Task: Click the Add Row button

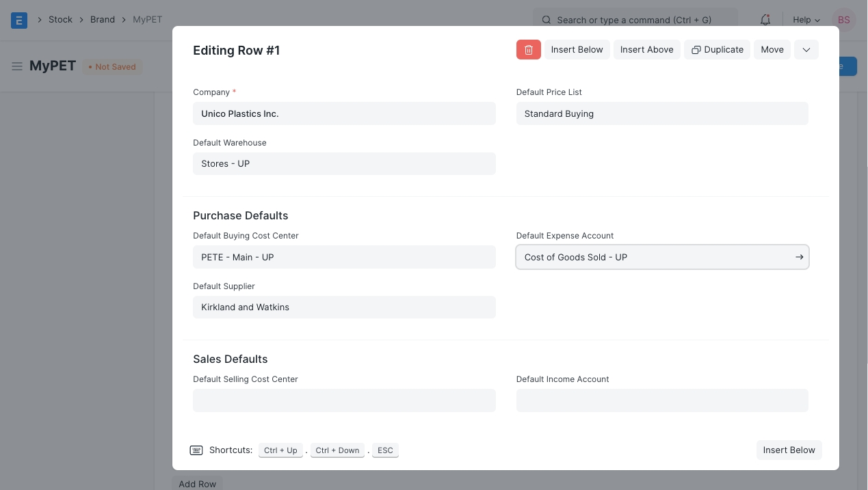Action: [x=197, y=484]
